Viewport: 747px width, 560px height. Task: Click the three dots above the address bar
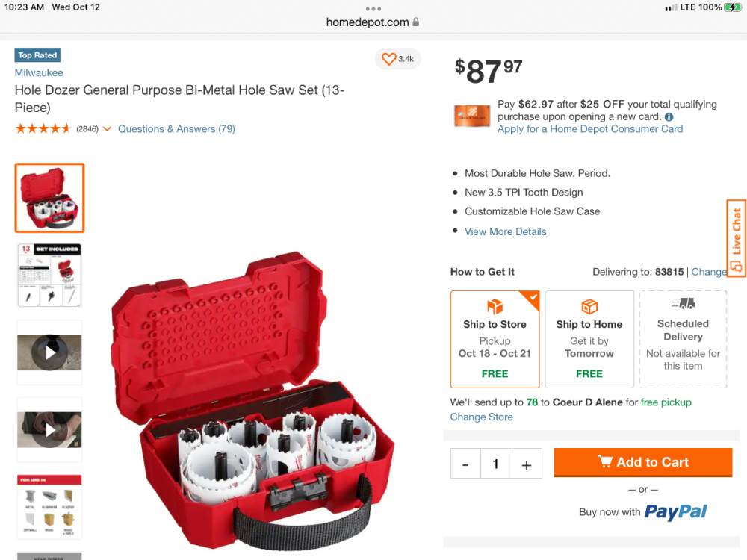coord(373,9)
